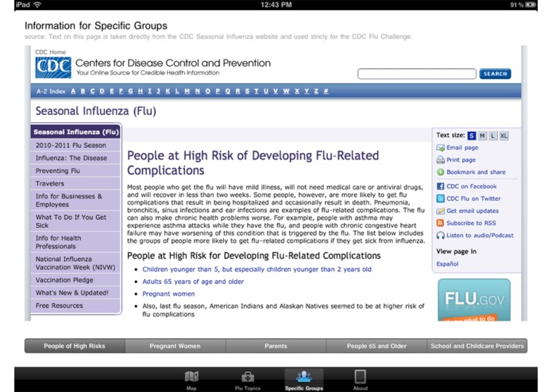Set text size to M
552x392 pixels.
(x=482, y=136)
